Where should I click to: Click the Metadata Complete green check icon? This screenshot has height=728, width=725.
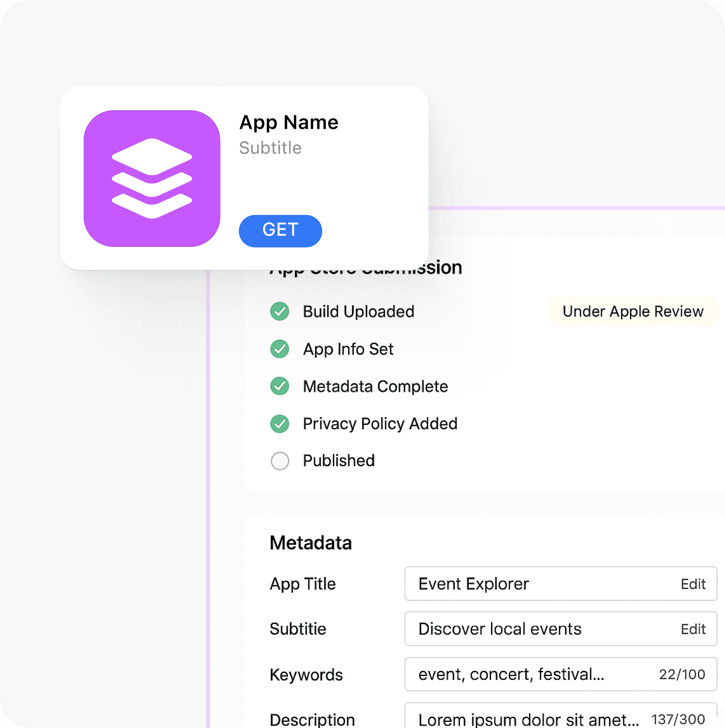[279, 386]
